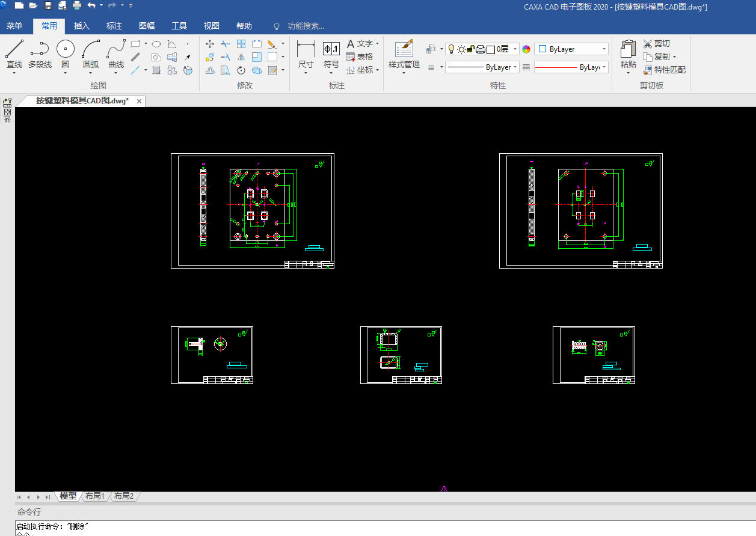Open the 帮助 ribbon tab

(x=244, y=26)
